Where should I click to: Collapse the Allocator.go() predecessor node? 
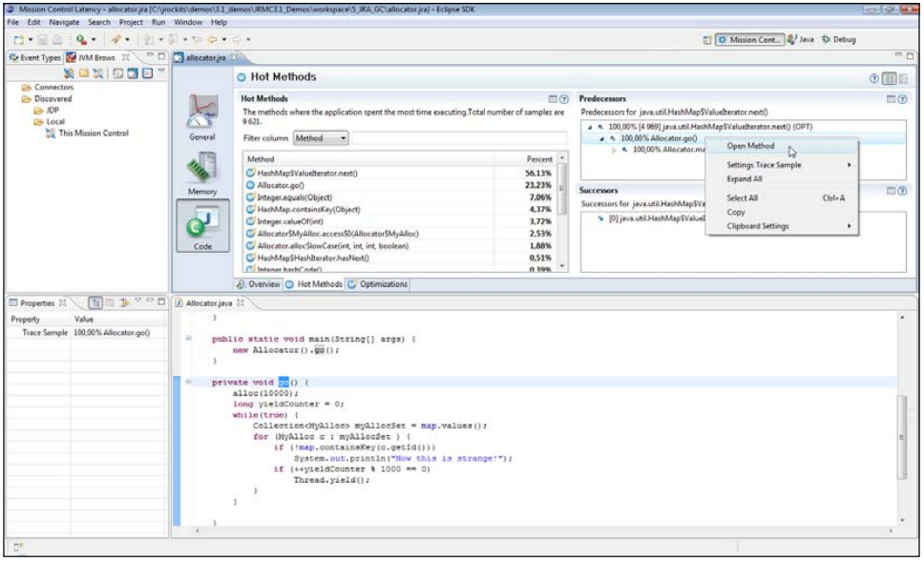click(601, 138)
